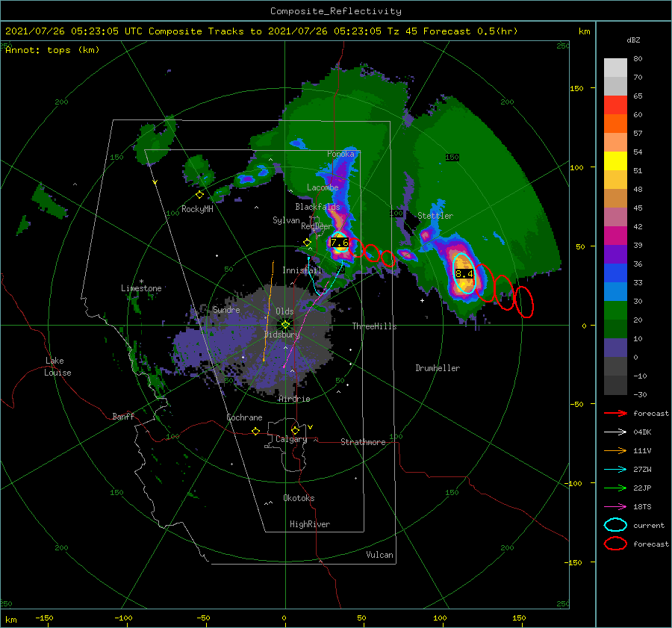This screenshot has height=628, width=672.
Task: Click the red 'forecast' ellipse legend icon
Action: coord(615,544)
